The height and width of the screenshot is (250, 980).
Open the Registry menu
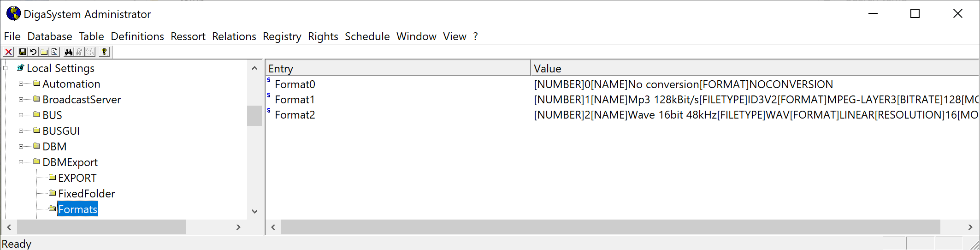[x=282, y=36]
